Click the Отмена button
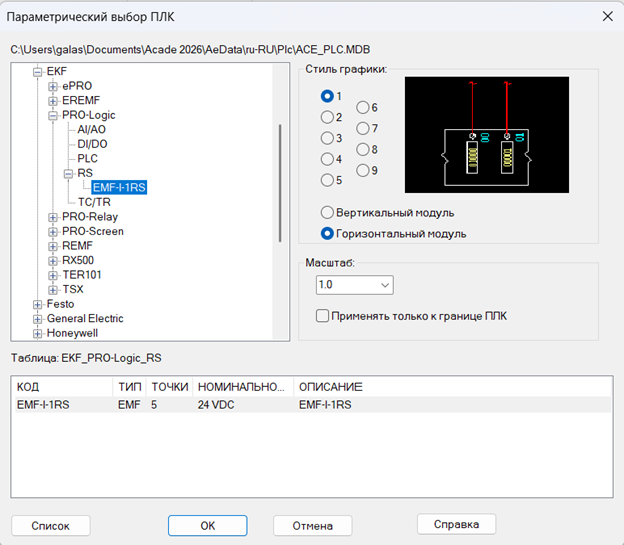This screenshot has width=624, height=545. coord(313,526)
